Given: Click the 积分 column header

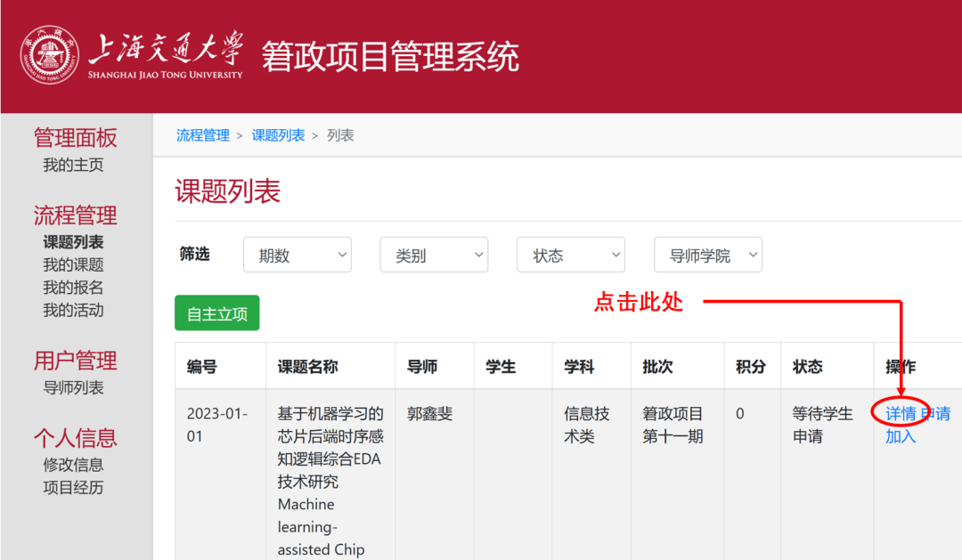Looking at the screenshot, I should pos(750,367).
